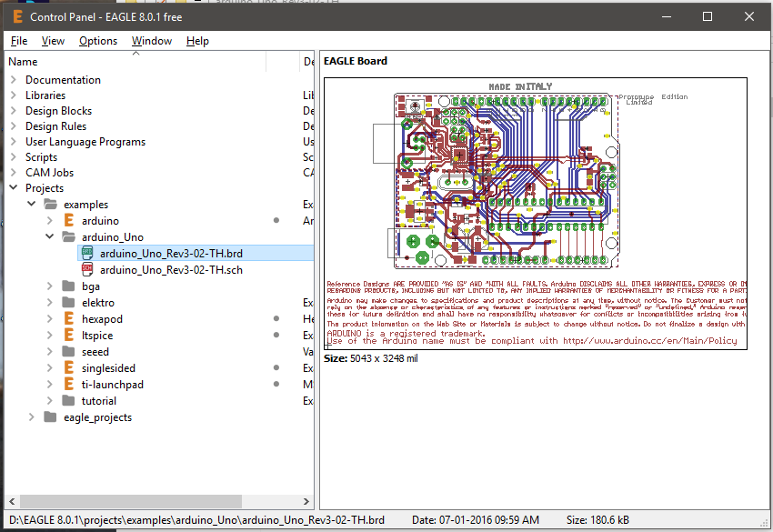773x532 pixels.
Task: Toggle the gray project marker for ti-launchpad
Action: 276,385
